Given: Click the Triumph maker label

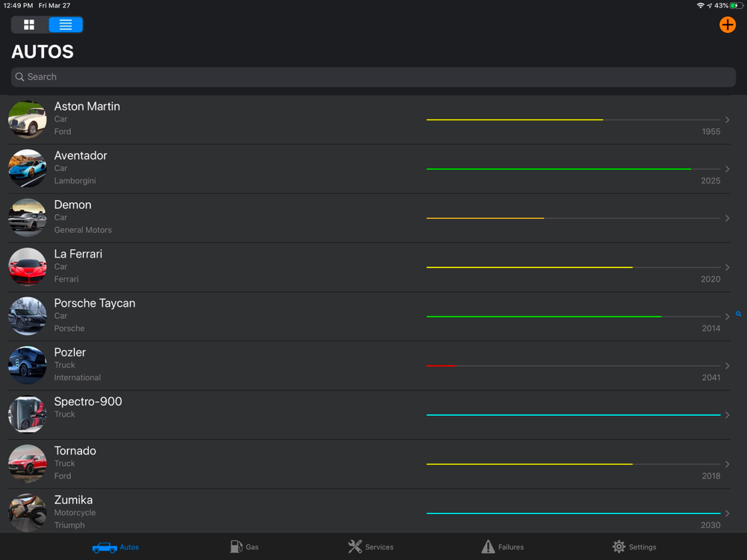Looking at the screenshot, I should point(69,525).
